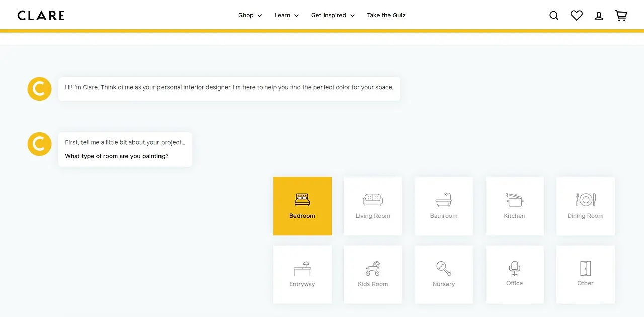Screen dimensions: 644x317
Task: Open the shopping cart icon
Action: (x=621, y=16)
